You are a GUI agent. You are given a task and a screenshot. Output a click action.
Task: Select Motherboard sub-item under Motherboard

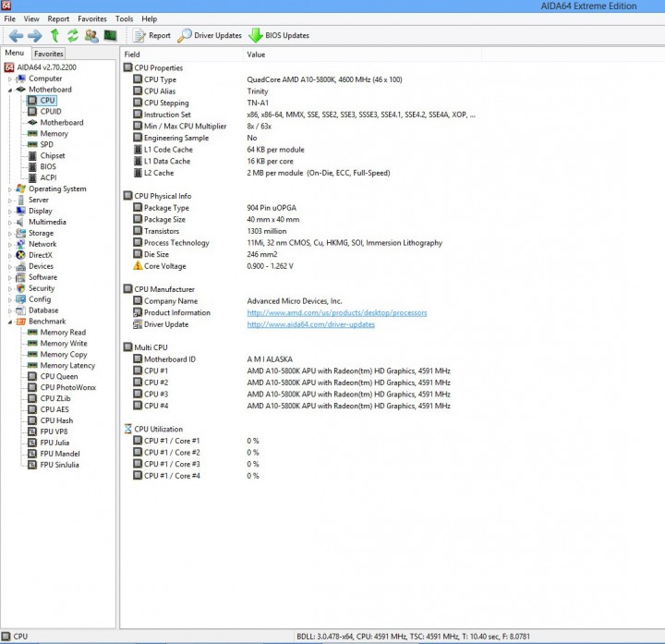click(x=56, y=123)
